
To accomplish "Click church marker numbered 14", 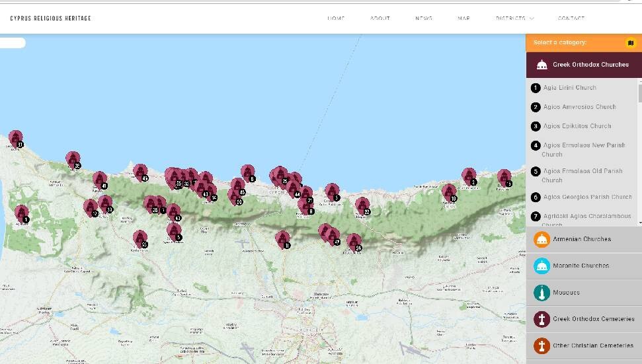I will point(210,192).
